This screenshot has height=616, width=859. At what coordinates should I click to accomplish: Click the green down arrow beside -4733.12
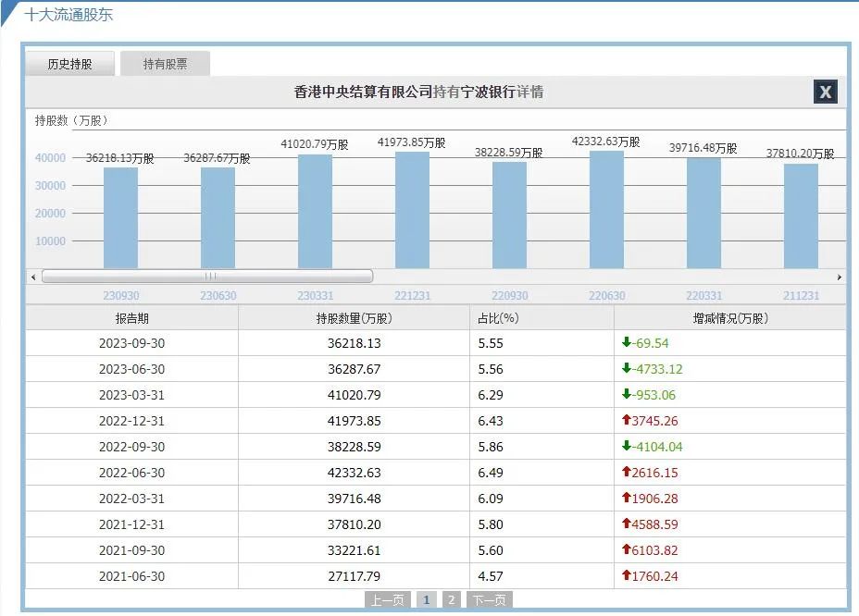(x=627, y=368)
